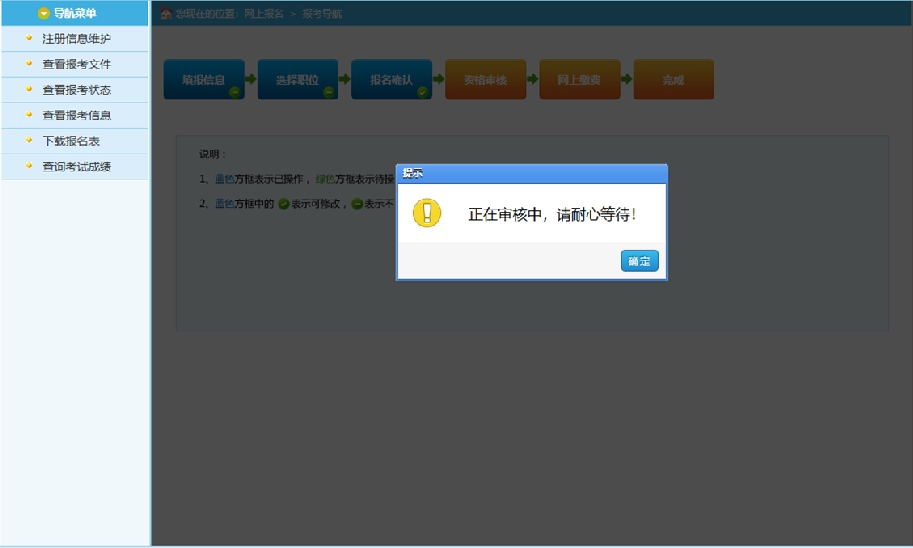The image size is (913, 548).
Task: Open 查询考试成绩 menu item
Action: point(76,166)
